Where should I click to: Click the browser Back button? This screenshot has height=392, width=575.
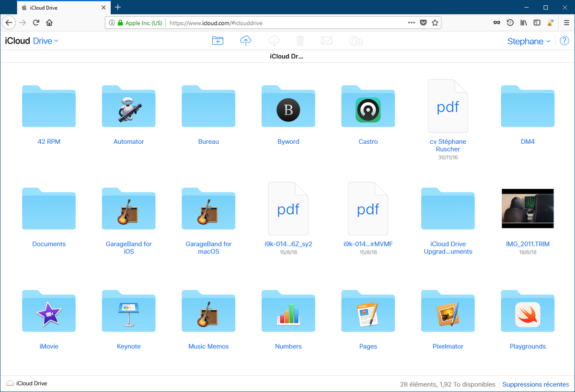pos(9,23)
